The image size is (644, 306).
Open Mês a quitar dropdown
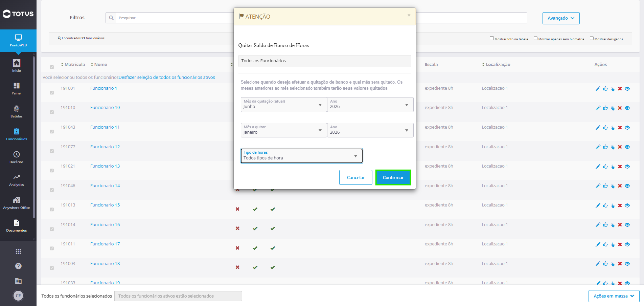click(283, 130)
